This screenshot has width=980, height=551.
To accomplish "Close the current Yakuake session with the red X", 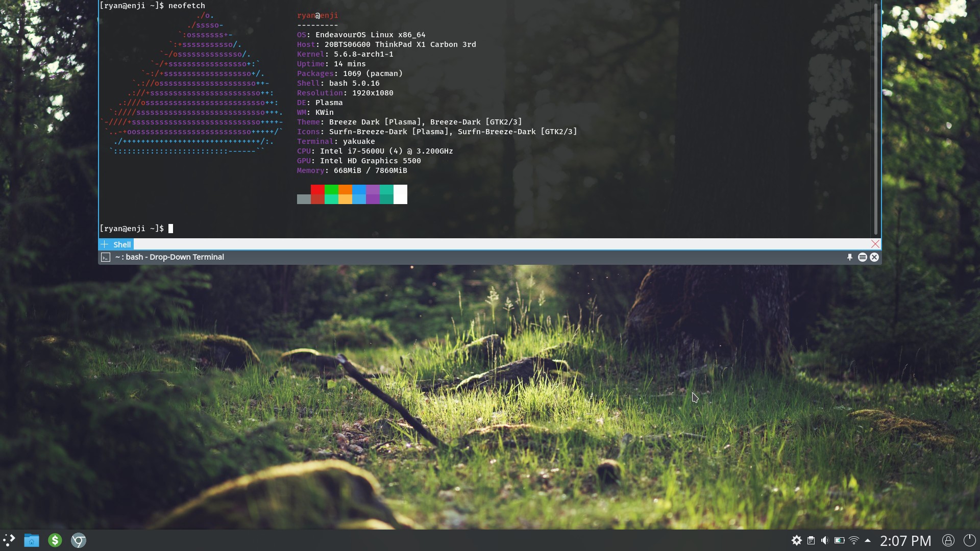I will click(x=875, y=244).
